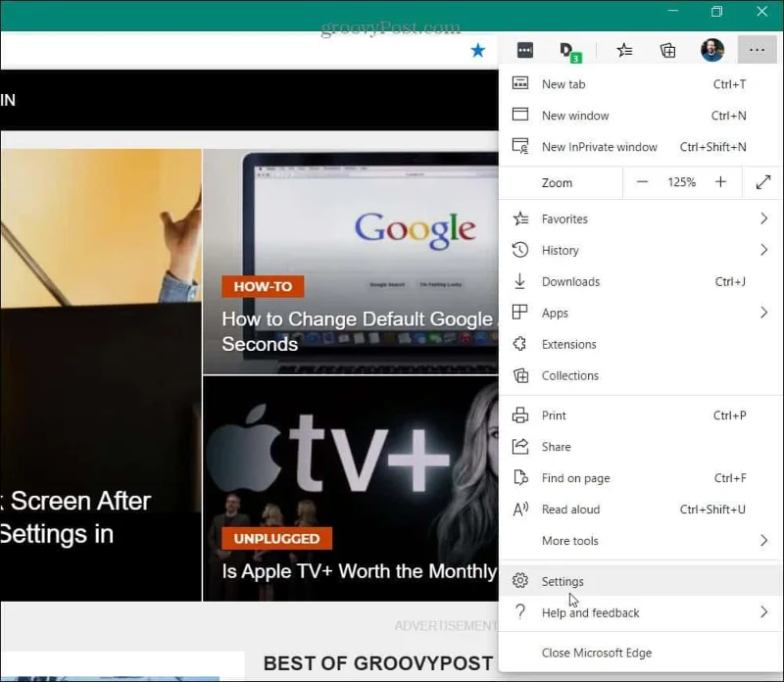Open Settings menu entry
This screenshot has width=784, height=682.
point(641,581)
